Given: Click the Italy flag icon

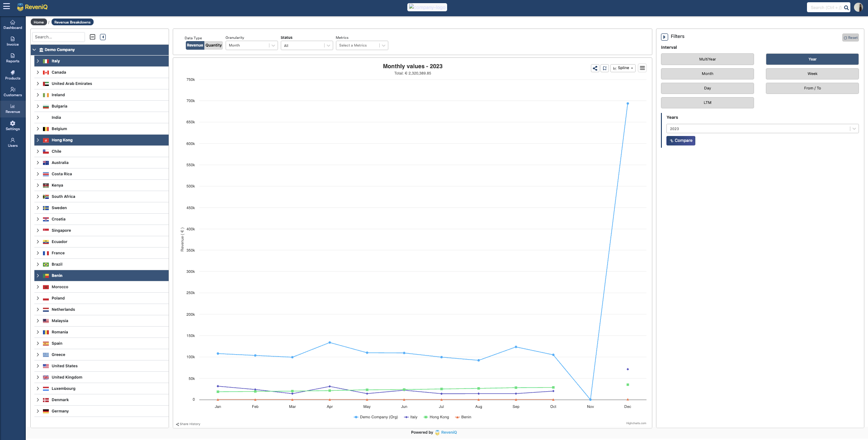Looking at the screenshot, I should [46, 61].
